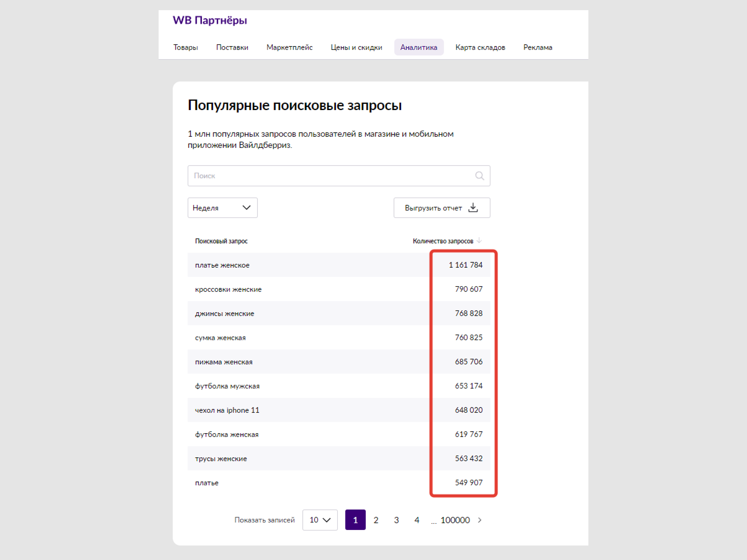
Task: Open the records-per-page dropdown showing 10
Action: coord(320,520)
